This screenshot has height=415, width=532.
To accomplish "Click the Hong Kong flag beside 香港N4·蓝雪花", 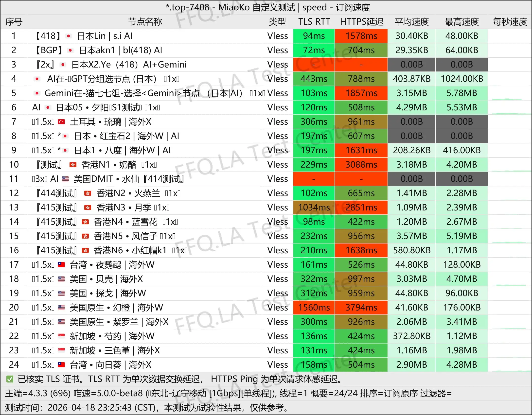I will [85, 222].
